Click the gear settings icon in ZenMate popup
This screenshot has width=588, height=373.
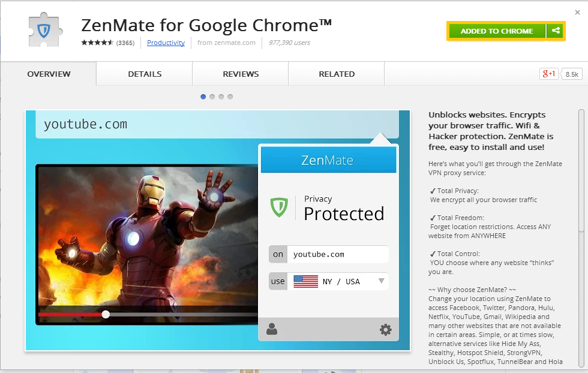(x=385, y=329)
